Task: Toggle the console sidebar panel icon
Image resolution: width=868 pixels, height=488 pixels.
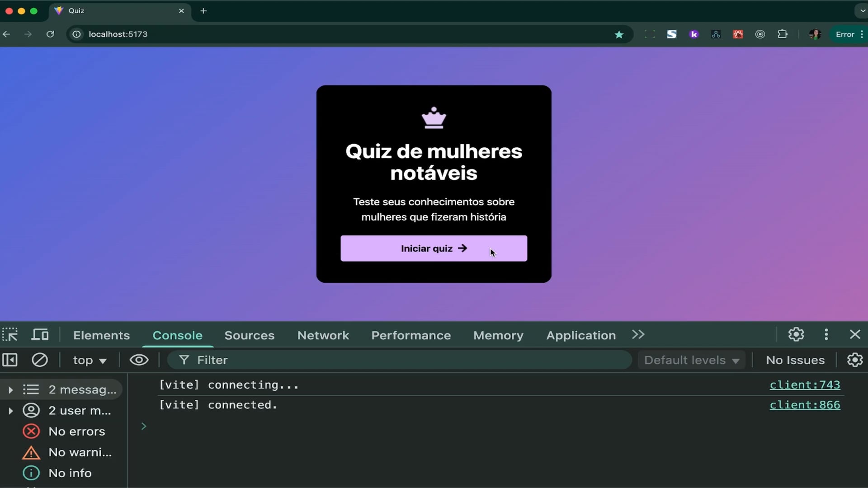Action: point(10,360)
